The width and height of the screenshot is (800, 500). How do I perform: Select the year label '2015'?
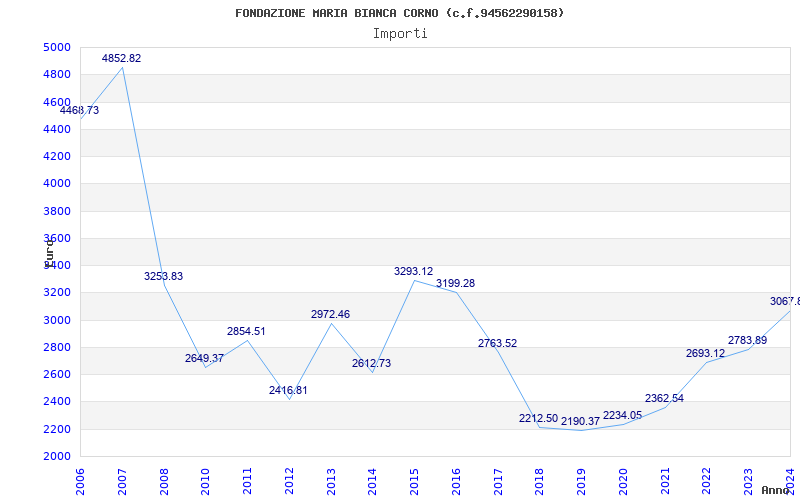coord(415,482)
